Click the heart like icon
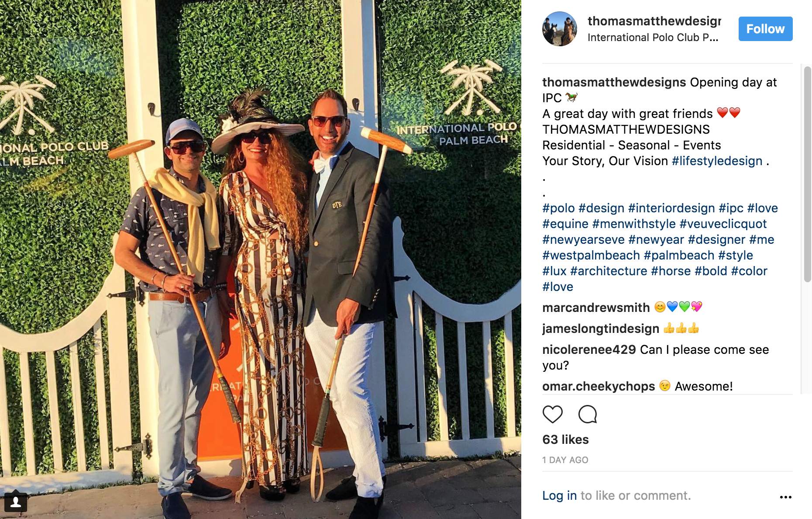Screen dimensions: 812x519 tap(552, 414)
